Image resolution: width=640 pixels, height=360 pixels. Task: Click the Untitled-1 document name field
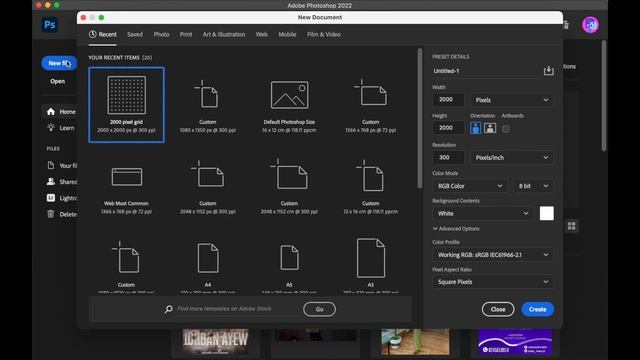coord(486,71)
